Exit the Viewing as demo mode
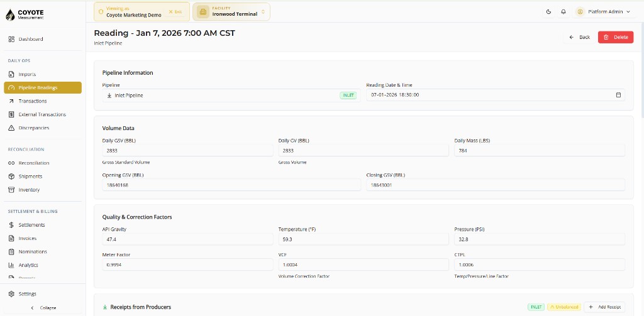644x316 pixels. [175, 11]
